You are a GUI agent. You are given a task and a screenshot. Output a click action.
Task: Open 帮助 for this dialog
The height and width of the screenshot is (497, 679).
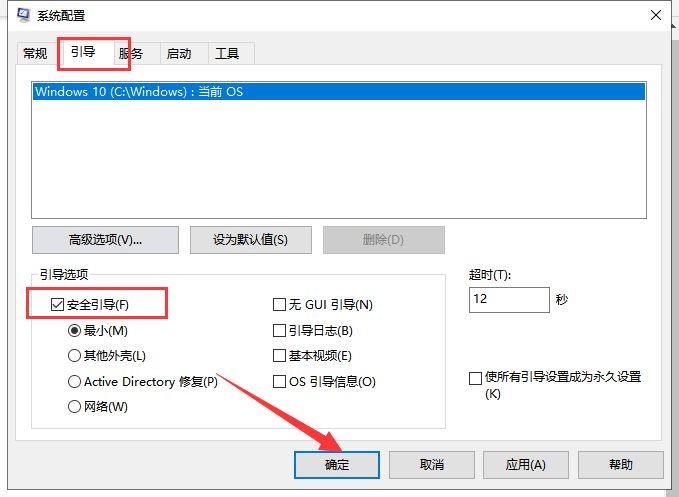pos(621,465)
